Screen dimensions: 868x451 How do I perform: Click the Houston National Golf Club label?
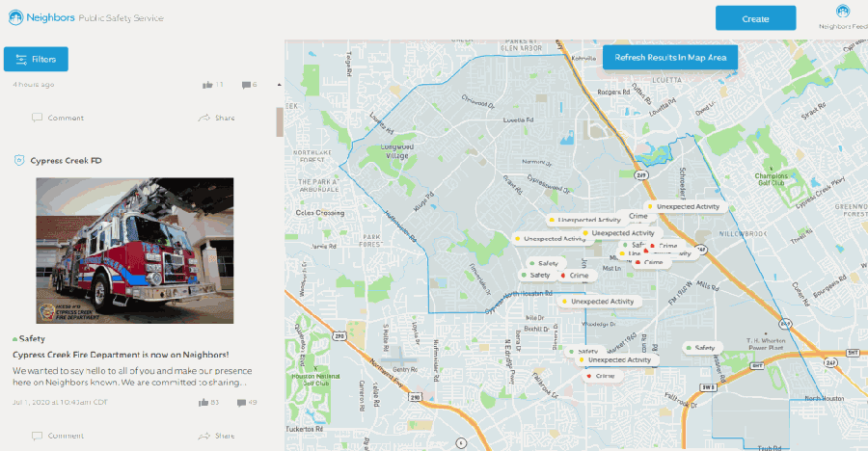click(315, 379)
